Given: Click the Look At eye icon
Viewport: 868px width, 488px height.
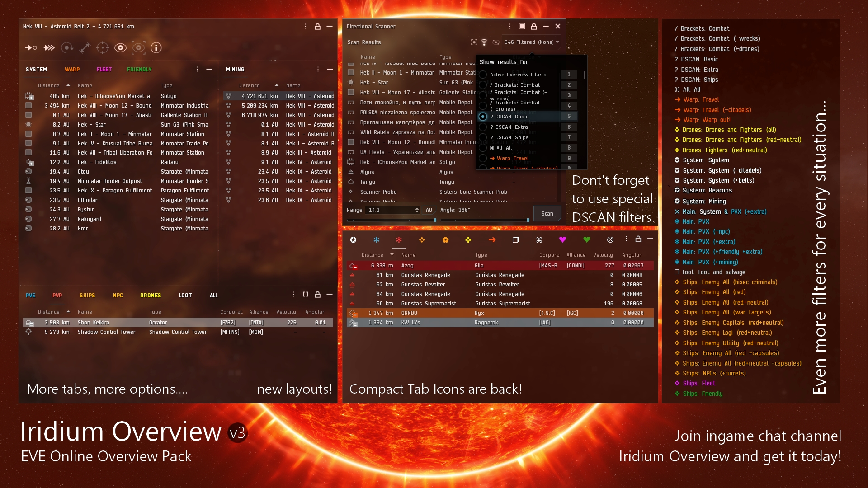Looking at the screenshot, I should (x=120, y=47).
